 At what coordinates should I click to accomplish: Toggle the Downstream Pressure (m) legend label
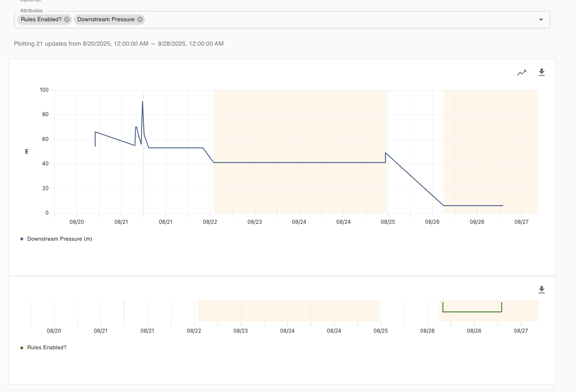59,239
